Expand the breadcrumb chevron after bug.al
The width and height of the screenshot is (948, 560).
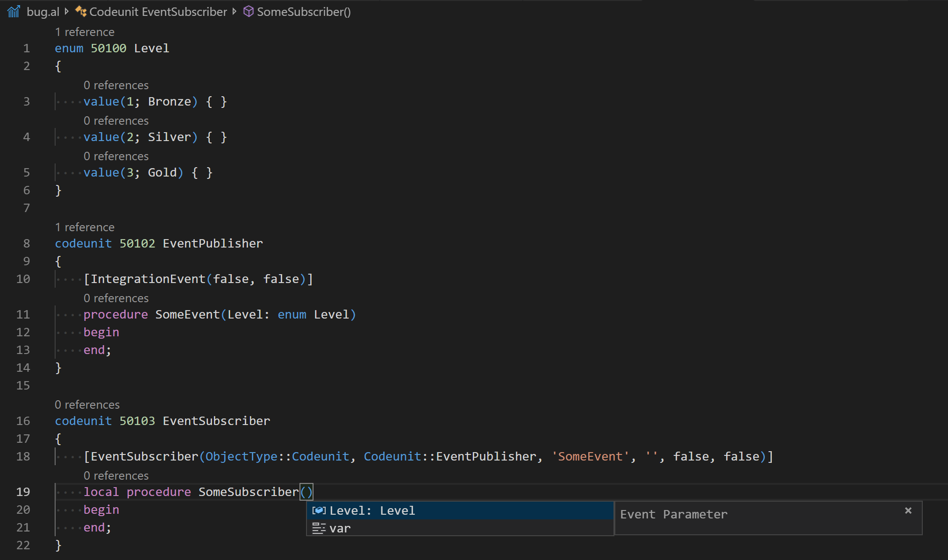pos(67,11)
